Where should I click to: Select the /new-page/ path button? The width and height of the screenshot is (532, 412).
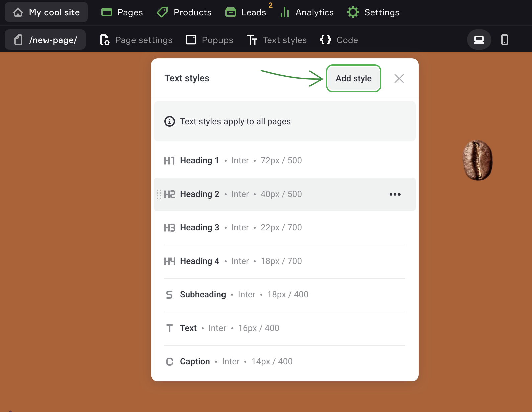click(45, 40)
